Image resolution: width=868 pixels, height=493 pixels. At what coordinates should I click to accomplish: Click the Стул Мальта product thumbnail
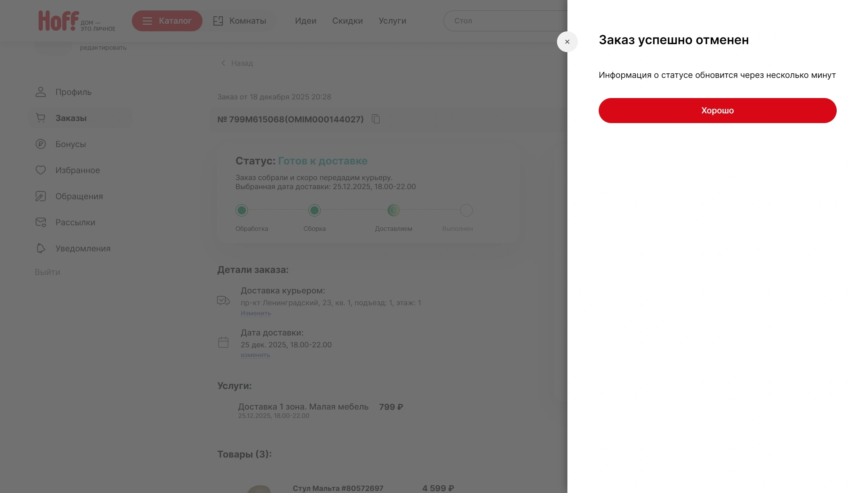259,489
